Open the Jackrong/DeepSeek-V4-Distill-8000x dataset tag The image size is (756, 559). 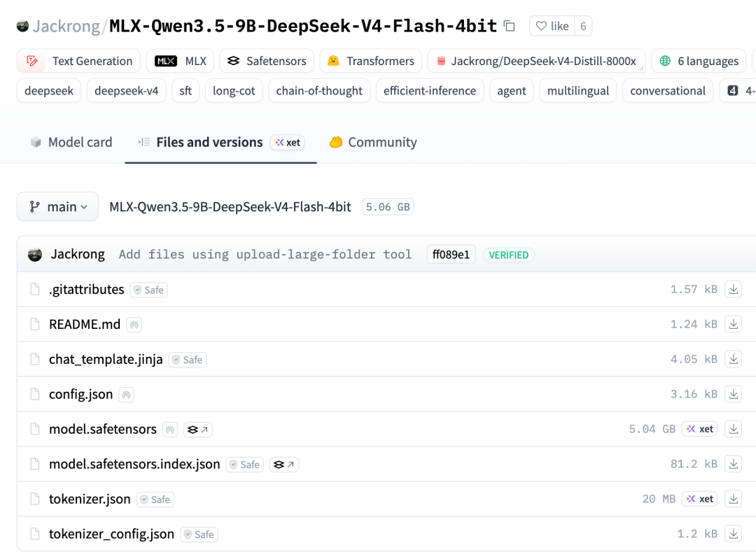coord(536,61)
